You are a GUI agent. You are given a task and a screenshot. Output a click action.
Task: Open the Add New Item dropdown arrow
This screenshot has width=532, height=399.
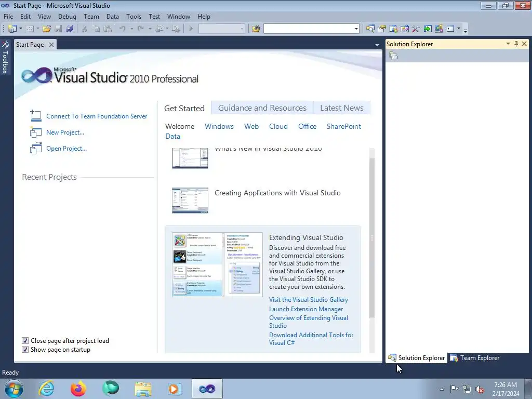(x=37, y=29)
